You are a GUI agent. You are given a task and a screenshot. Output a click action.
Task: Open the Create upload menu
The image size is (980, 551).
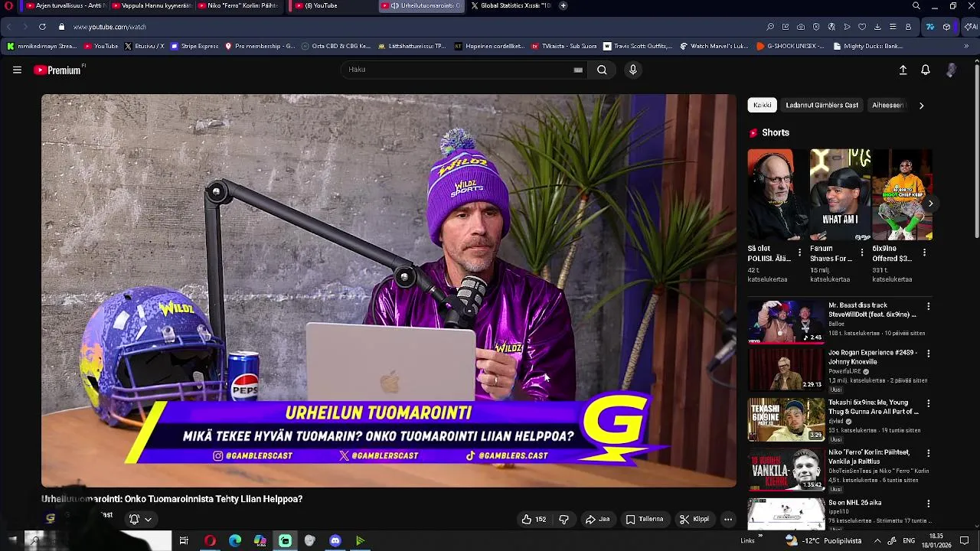pos(903,70)
